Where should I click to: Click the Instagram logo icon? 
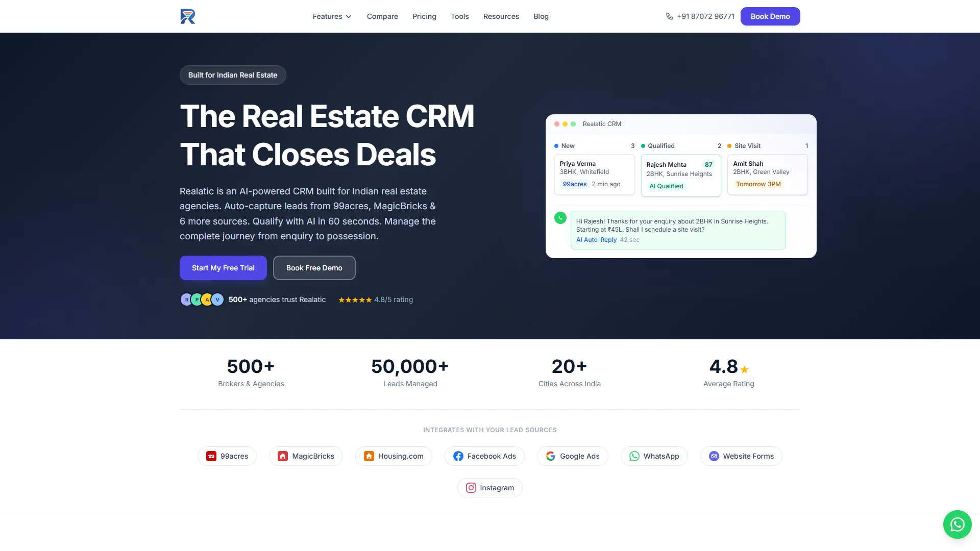click(x=471, y=488)
